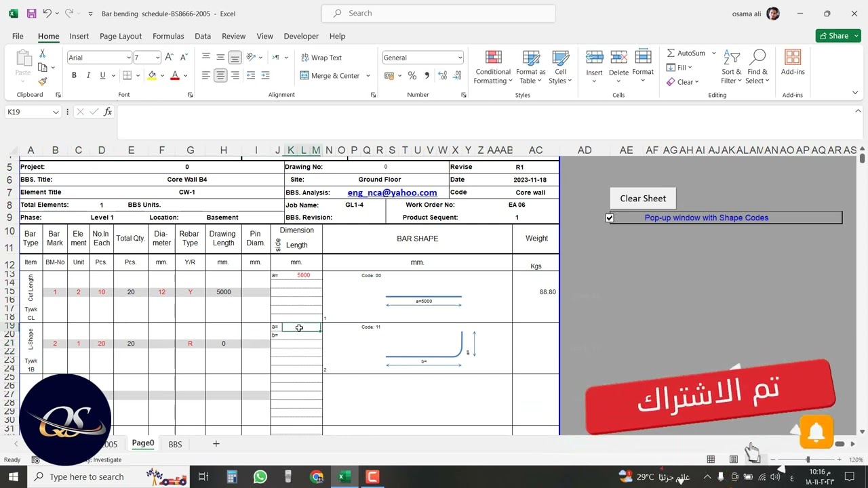Viewport: 868px width, 488px height.
Task: Open the File menu
Action: pyautogui.click(x=18, y=36)
